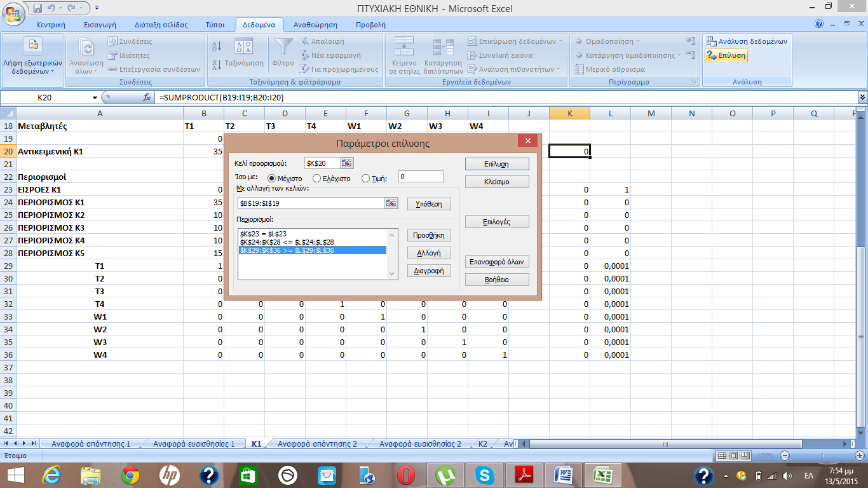The width and height of the screenshot is (868, 488).
Task: Click the Επαναφορά όλων reset button
Action: [497, 262]
